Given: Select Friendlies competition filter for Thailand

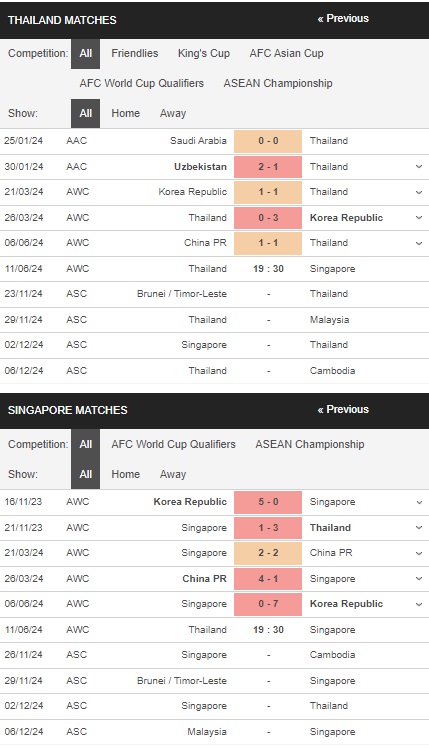Looking at the screenshot, I should pyautogui.click(x=135, y=53).
